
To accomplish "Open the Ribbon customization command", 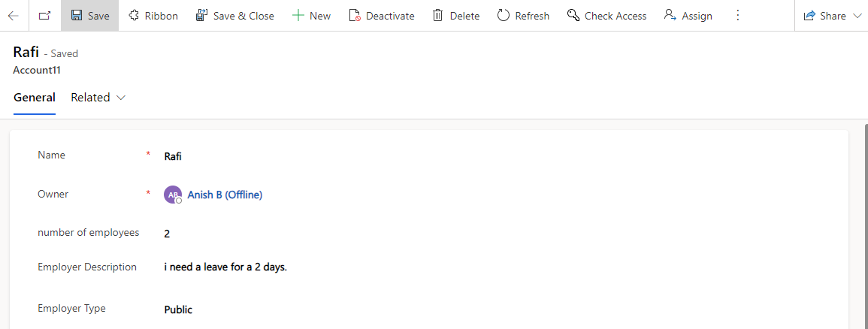I will 153,16.
